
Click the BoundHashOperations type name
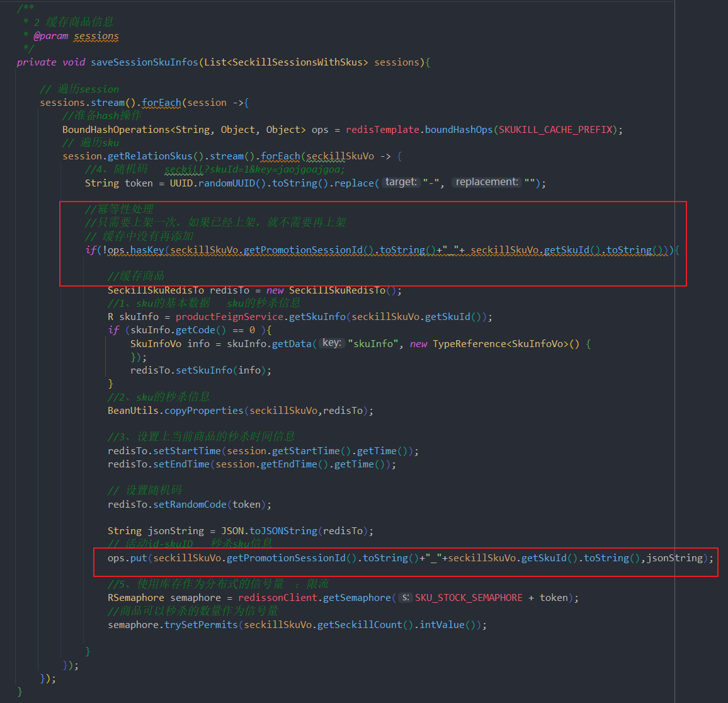click(x=116, y=130)
